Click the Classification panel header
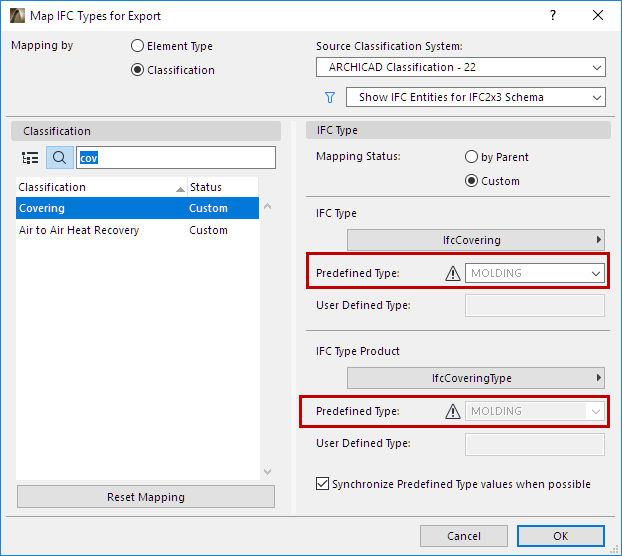The width and height of the screenshot is (622, 556). [146, 131]
